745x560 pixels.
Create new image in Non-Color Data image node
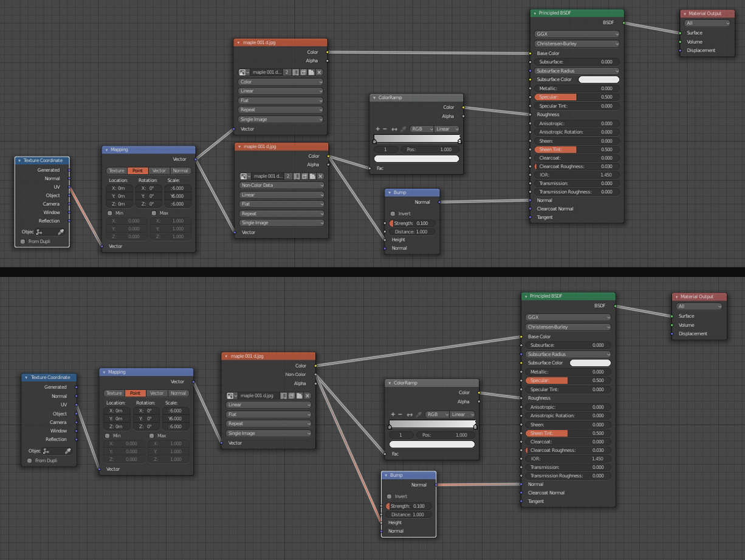pyautogui.click(x=304, y=176)
